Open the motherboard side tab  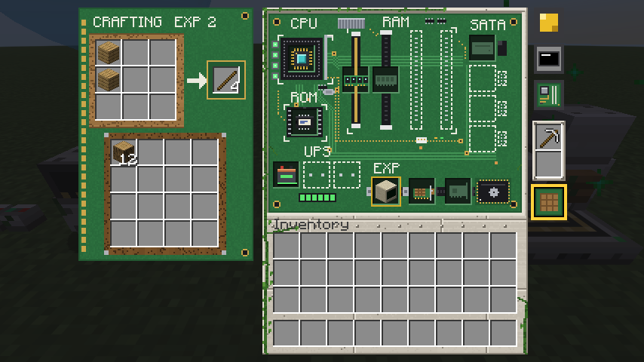pyautogui.click(x=549, y=95)
